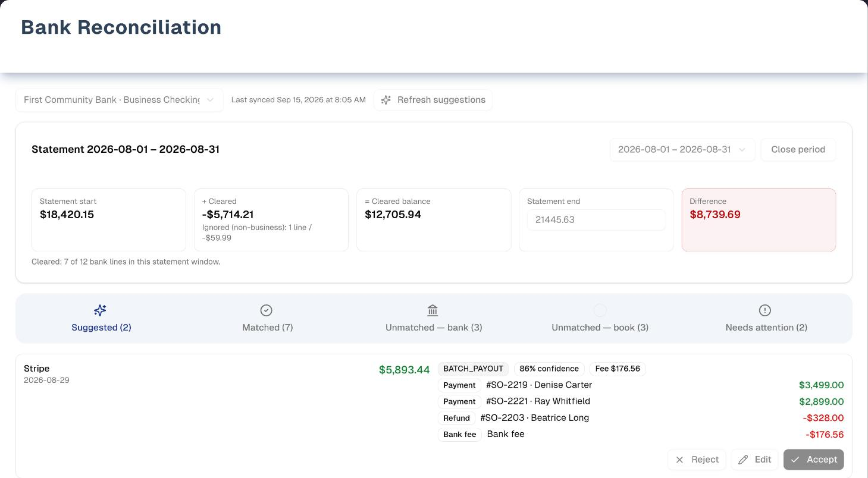Accept the Stripe batch payout suggestion
This screenshot has width=868, height=478.
[814, 460]
